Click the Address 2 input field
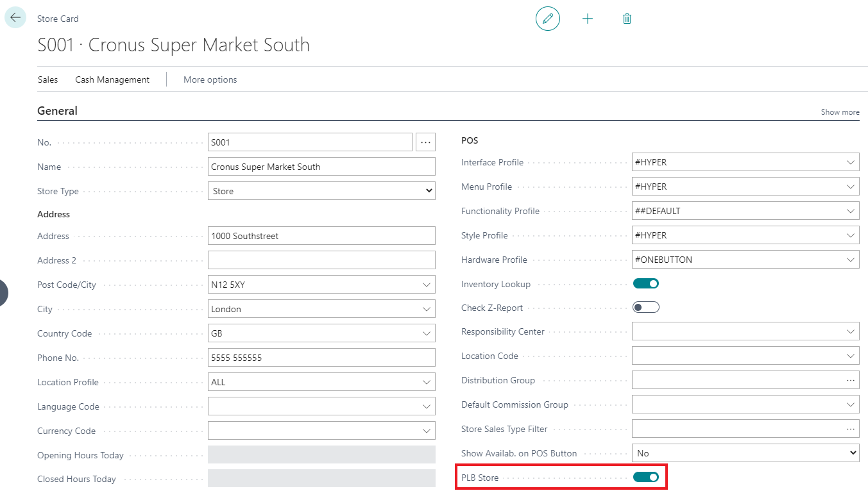Image resolution: width=868 pixels, height=500 pixels. [x=321, y=260]
